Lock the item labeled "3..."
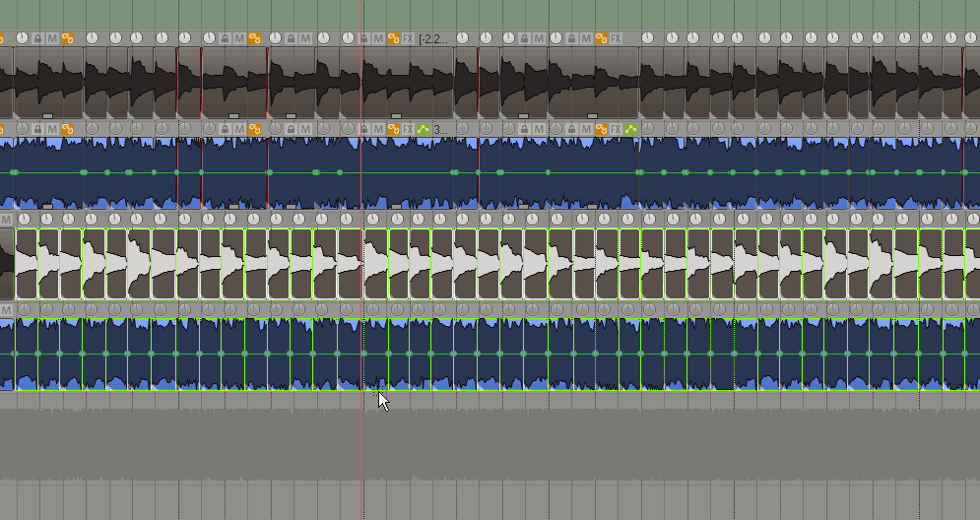Screen dimensions: 980x520 (x=363, y=129)
